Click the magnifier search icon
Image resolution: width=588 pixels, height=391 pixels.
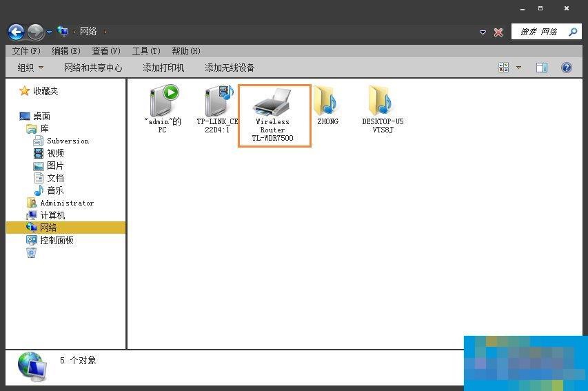[573, 32]
